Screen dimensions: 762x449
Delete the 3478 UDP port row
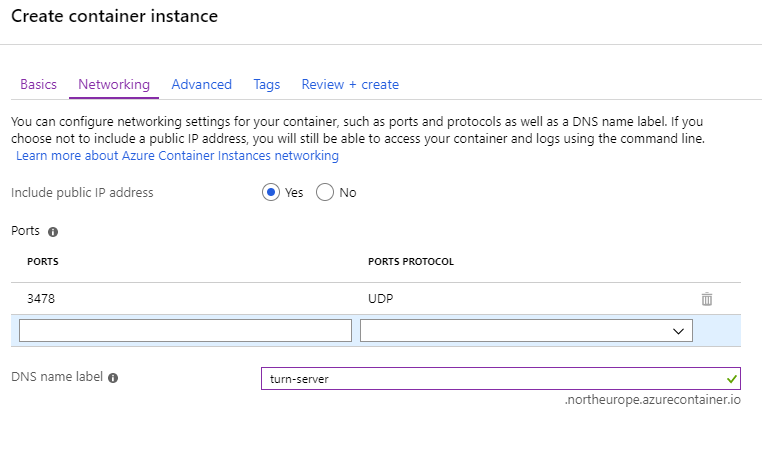coord(707,299)
